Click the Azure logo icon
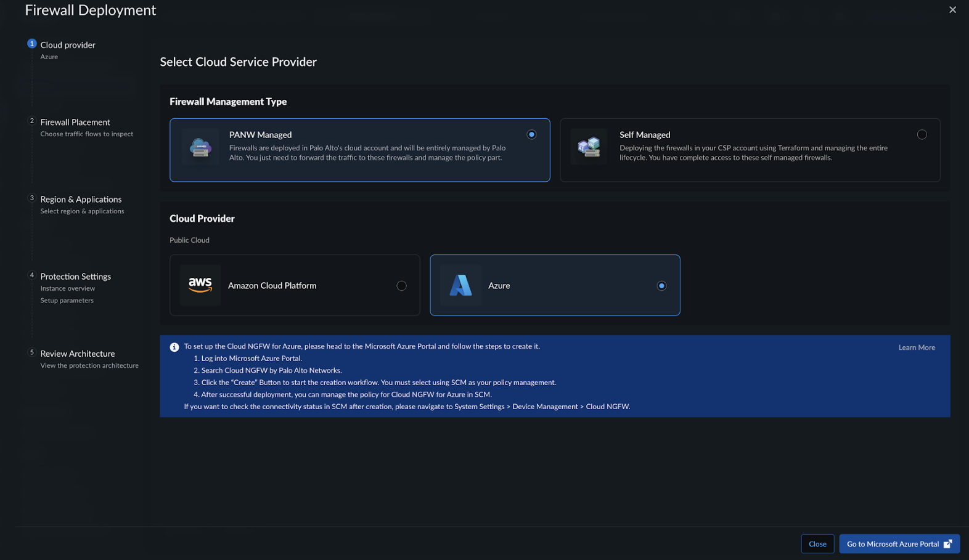 click(x=460, y=285)
